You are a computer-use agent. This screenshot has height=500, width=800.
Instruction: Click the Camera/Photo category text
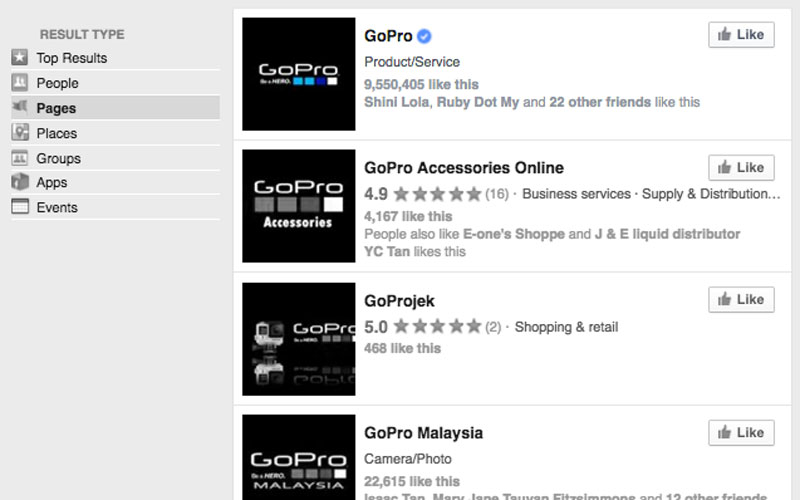(x=408, y=459)
